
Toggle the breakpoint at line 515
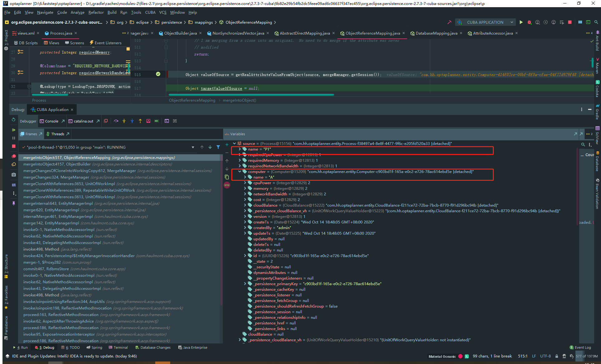158,74
